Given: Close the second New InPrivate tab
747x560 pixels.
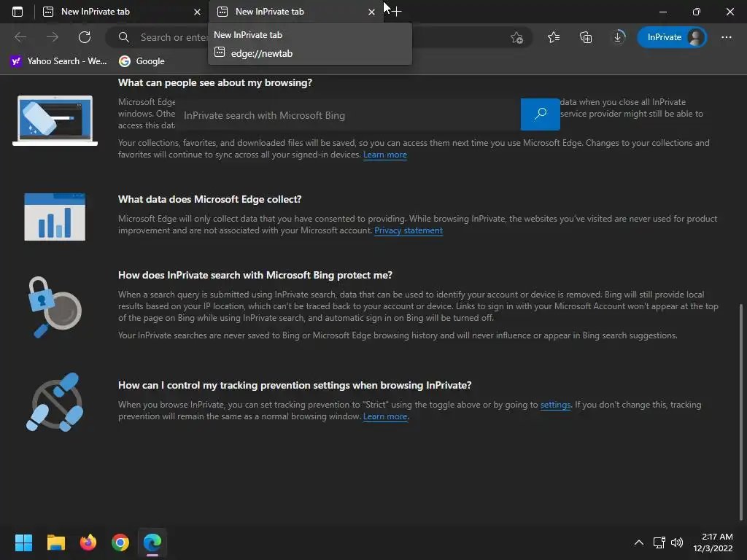Looking at the screenshot, I should pos(371,12).
